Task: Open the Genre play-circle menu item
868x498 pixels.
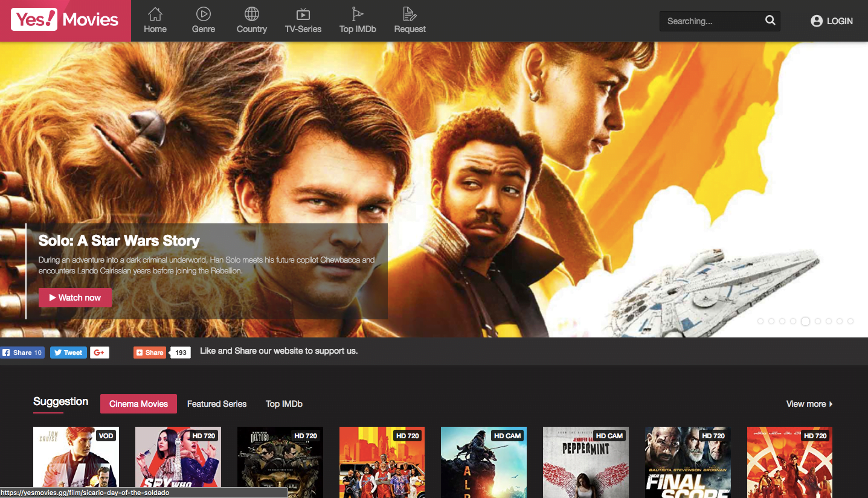Action: pyautogui.click(x=204, y=21)
